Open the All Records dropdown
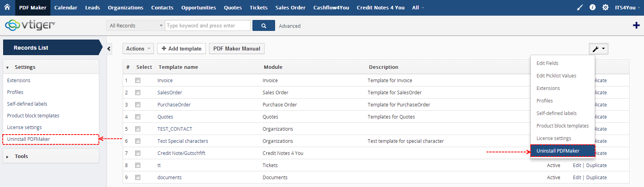 pos(136,25)
